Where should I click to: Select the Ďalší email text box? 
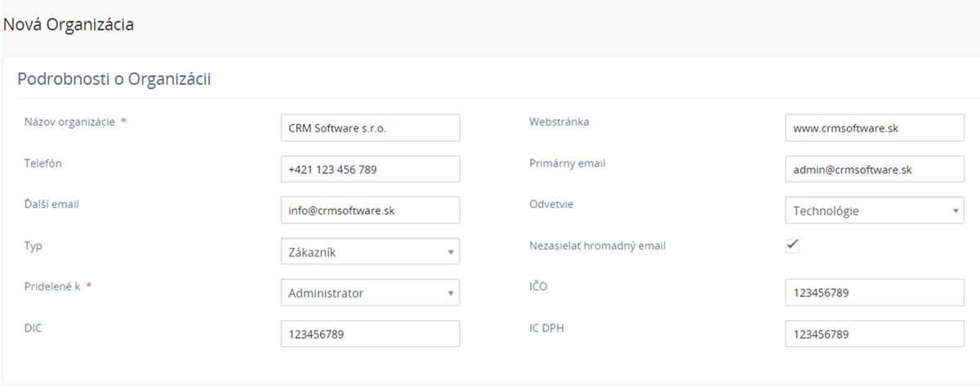coord(370,210)
